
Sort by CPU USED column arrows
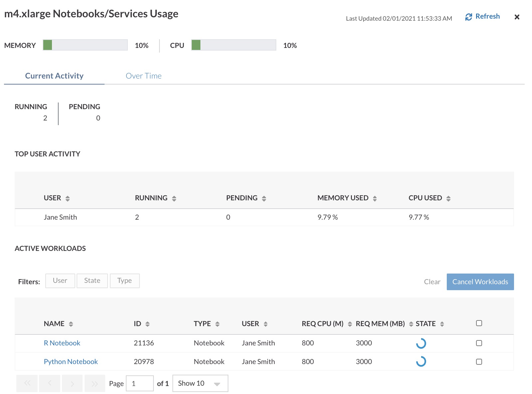pos(448,199)
